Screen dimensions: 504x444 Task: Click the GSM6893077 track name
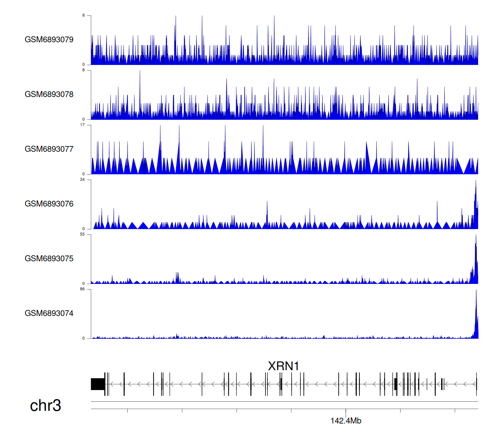pos(49,149)
